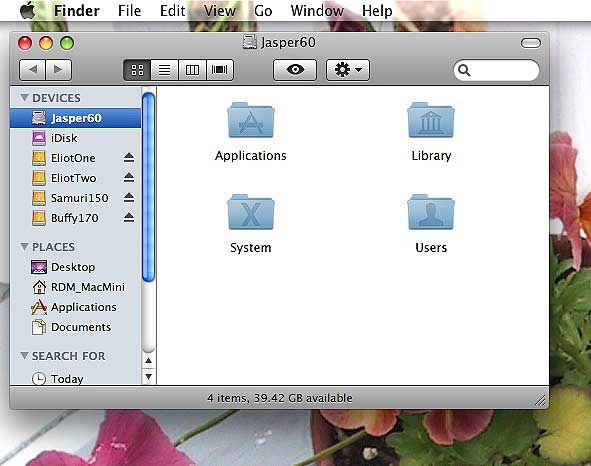Open the Go menu
Viewport: 591px width, 466px height.
pos(263,11)
